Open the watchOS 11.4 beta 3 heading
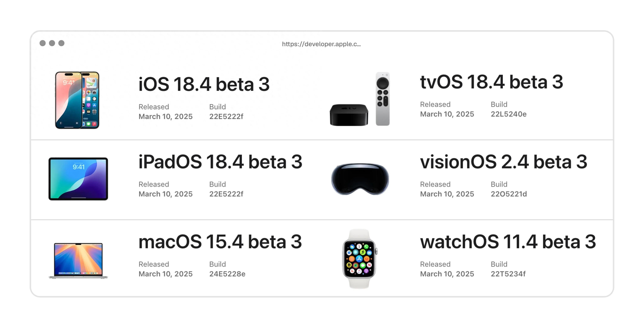 pyautogui.click(x=508, y=242)
